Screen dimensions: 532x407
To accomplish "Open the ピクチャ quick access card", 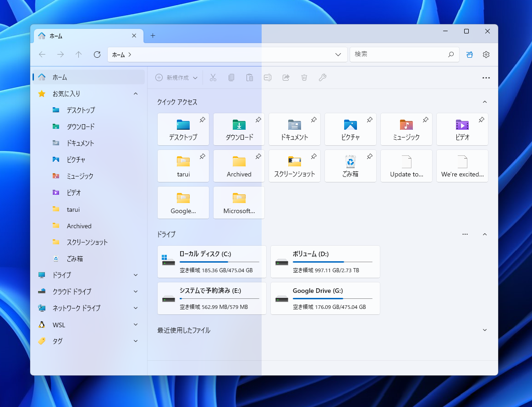I will point(351,129).
